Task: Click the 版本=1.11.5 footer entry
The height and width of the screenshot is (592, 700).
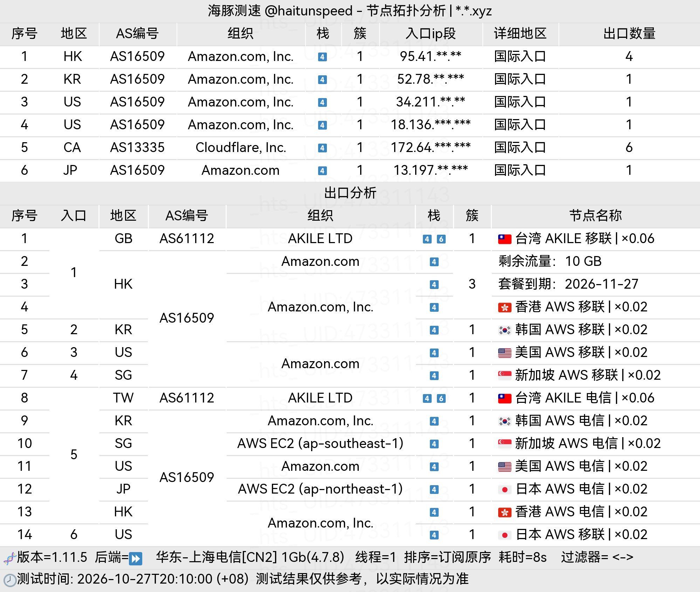Action: (52, 557)
